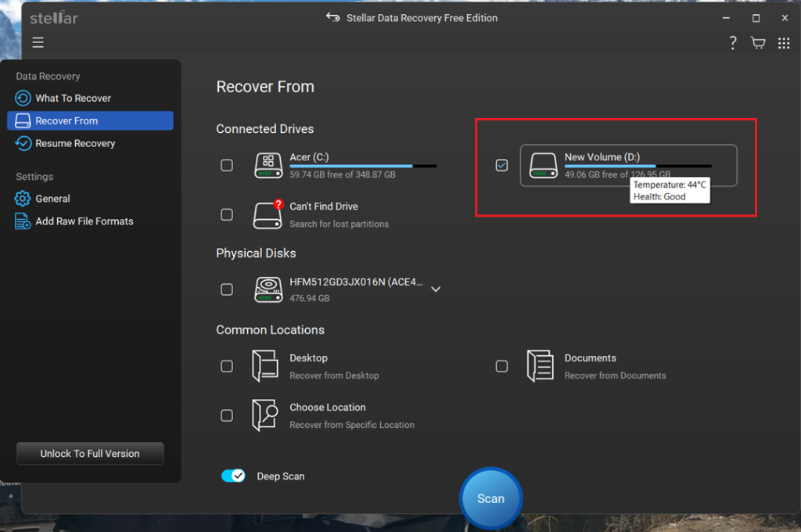Click the Resume Recovery icon
801x532 pixels.
click(23, 143)
